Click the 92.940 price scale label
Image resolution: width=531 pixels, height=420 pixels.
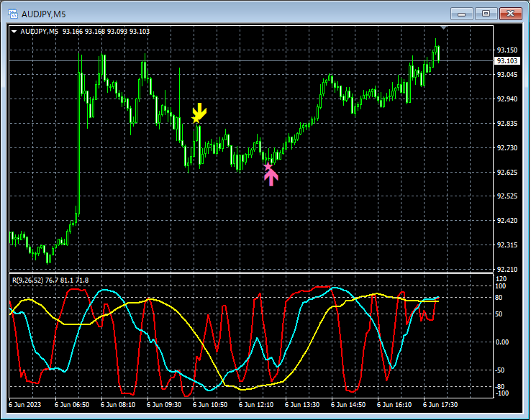[507, 99]
